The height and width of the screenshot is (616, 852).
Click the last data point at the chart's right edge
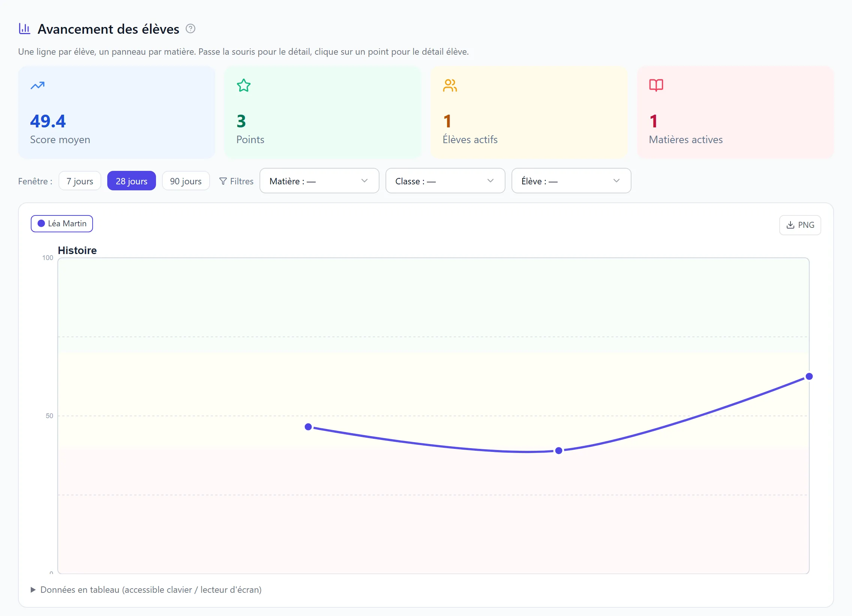[x=809, y=377]
